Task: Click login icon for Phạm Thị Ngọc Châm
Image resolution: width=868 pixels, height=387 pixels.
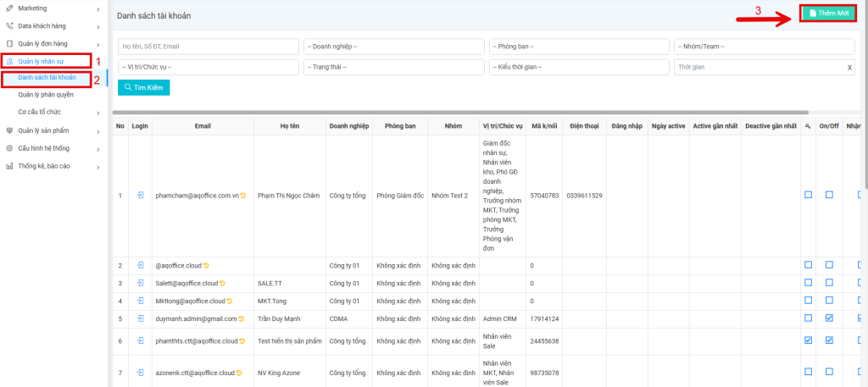Action: pos(140,196)
